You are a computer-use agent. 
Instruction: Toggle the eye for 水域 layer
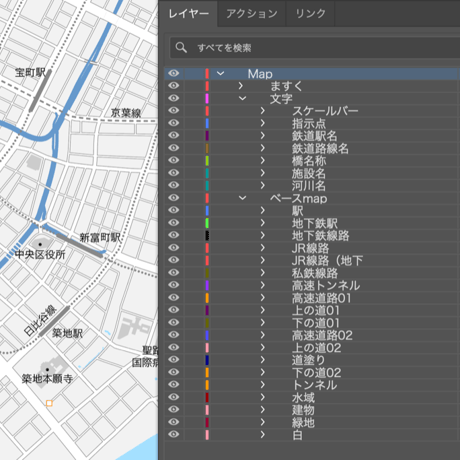coord(174,397)
